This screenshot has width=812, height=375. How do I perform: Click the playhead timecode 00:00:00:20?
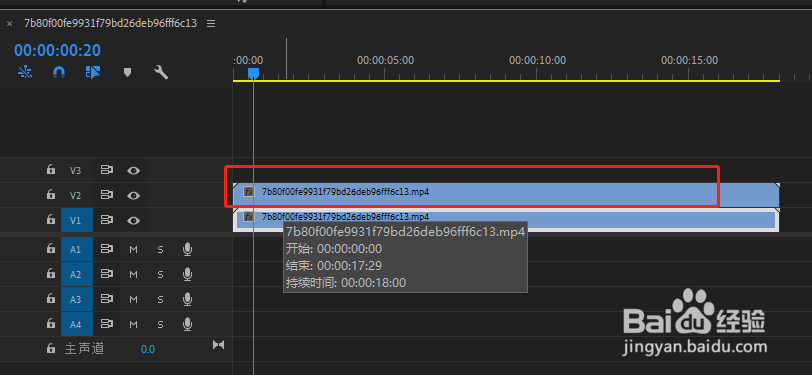click(x=57, y=50)
